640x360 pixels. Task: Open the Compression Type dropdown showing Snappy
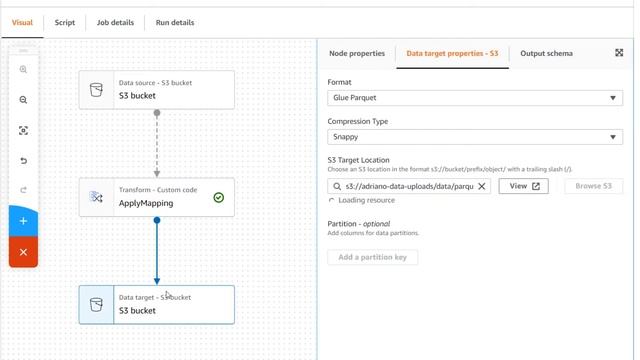pos(475,137)
